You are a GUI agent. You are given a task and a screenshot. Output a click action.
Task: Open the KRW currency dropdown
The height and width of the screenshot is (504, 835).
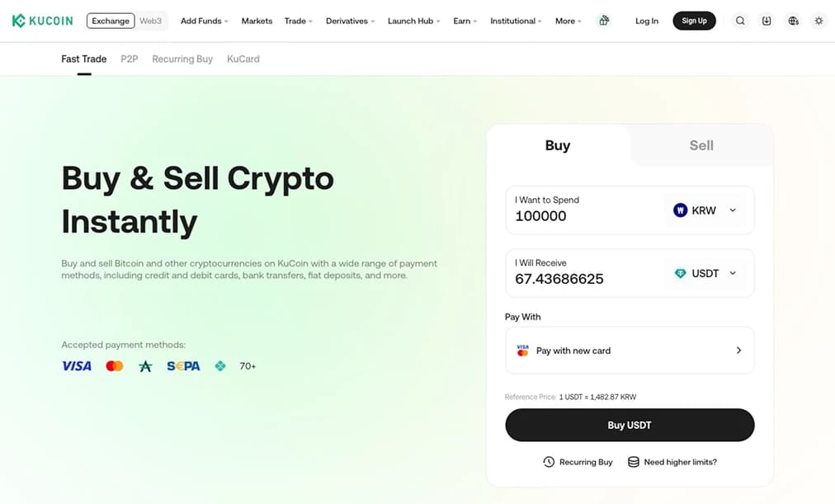coord(705,210)
